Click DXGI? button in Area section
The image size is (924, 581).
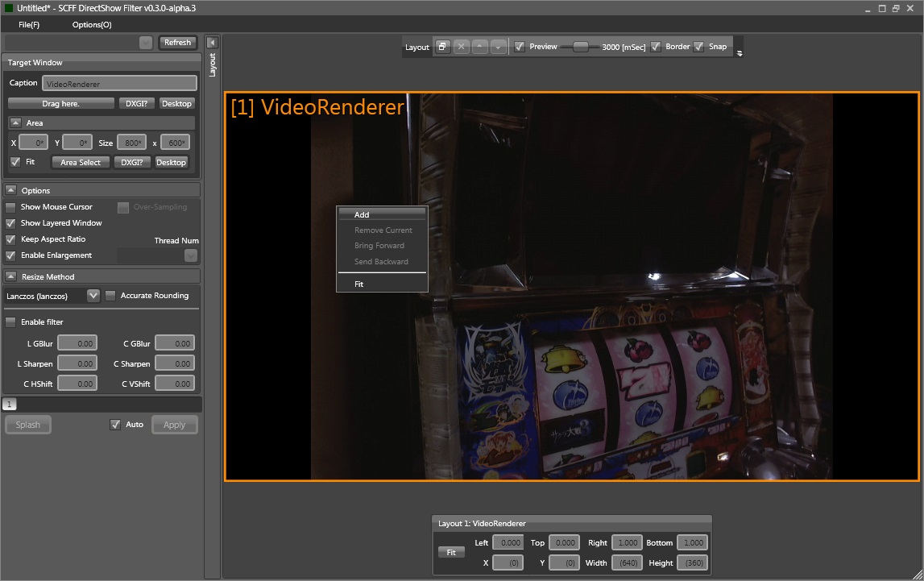pyautogui.click(x=132, y=163)
